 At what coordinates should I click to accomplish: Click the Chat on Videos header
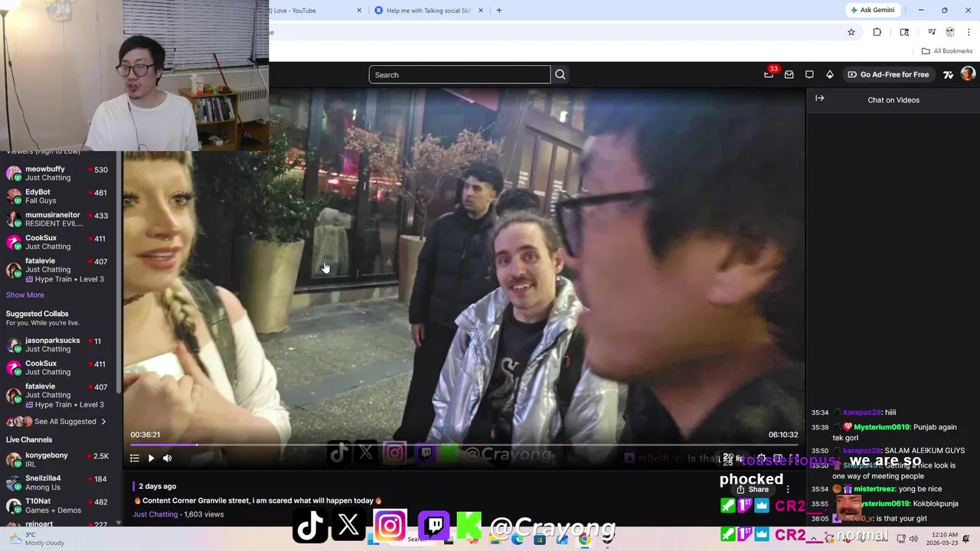tap(893, 99)
